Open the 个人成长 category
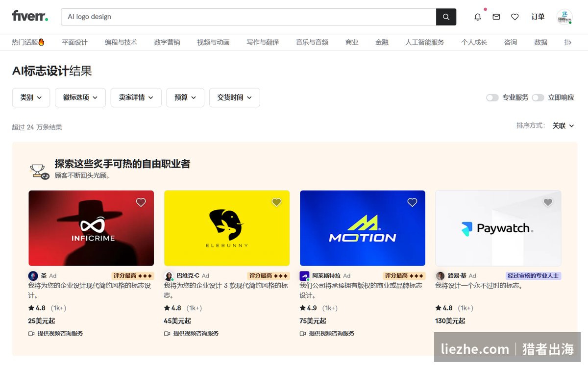 point(474,42)
